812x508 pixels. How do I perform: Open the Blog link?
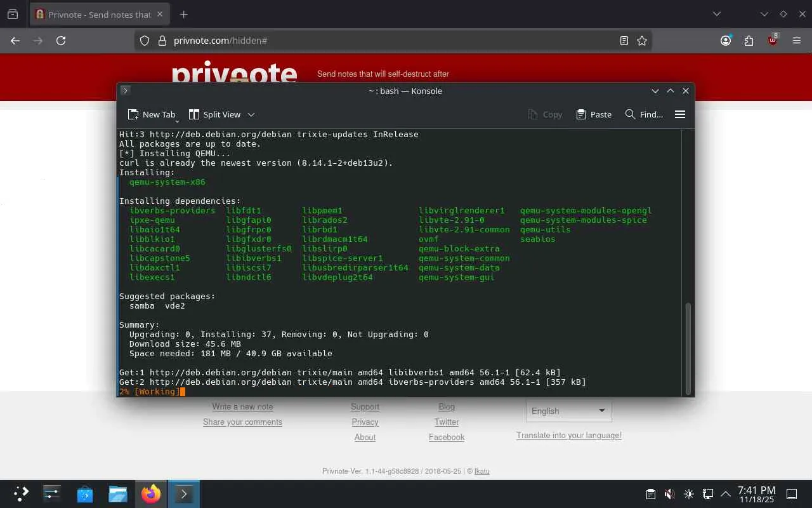[x=447, y=407]
